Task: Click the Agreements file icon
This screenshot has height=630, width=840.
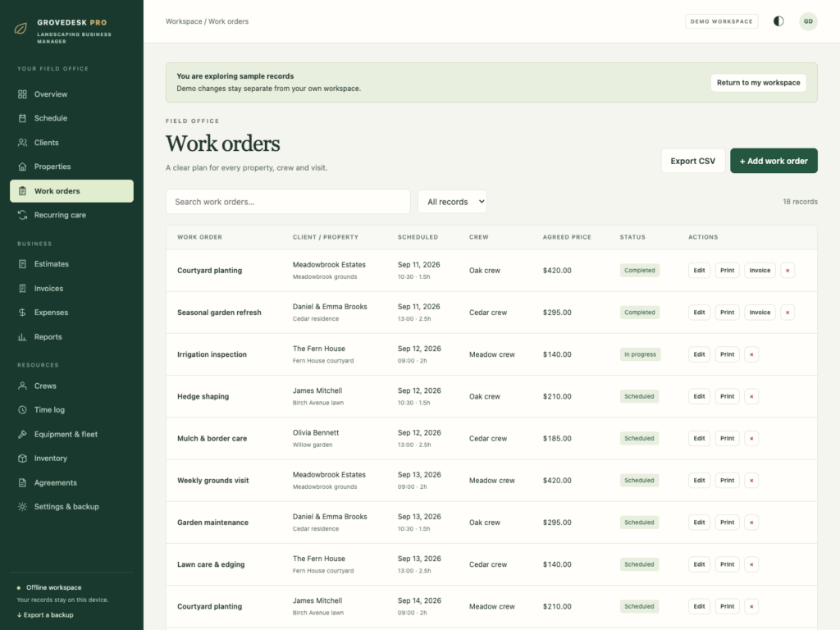Action: 22,483
